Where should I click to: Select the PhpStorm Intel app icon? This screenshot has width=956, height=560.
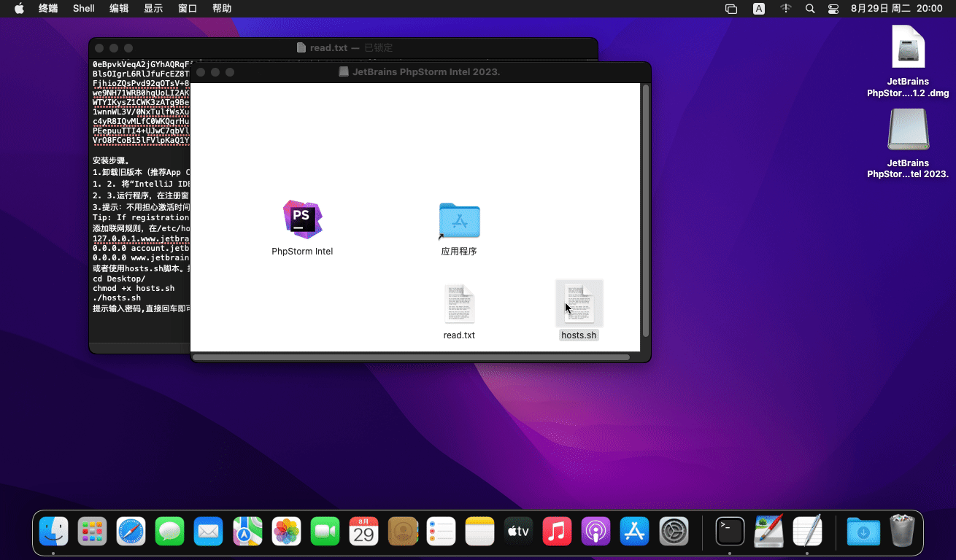tap(302, 219)
